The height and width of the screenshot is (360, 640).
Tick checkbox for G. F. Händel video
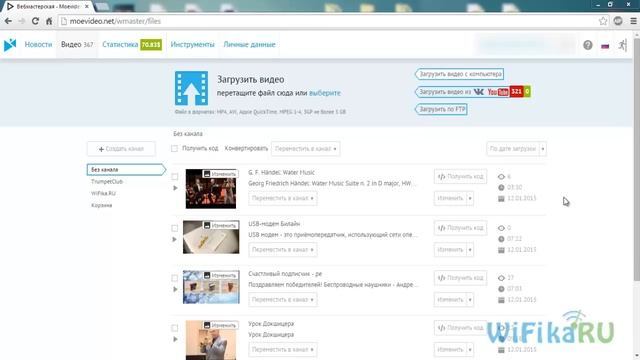(174, 177)
